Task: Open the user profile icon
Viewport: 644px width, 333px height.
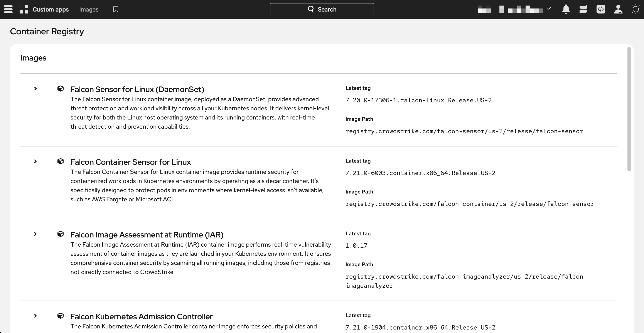Action: coord(618,9)
